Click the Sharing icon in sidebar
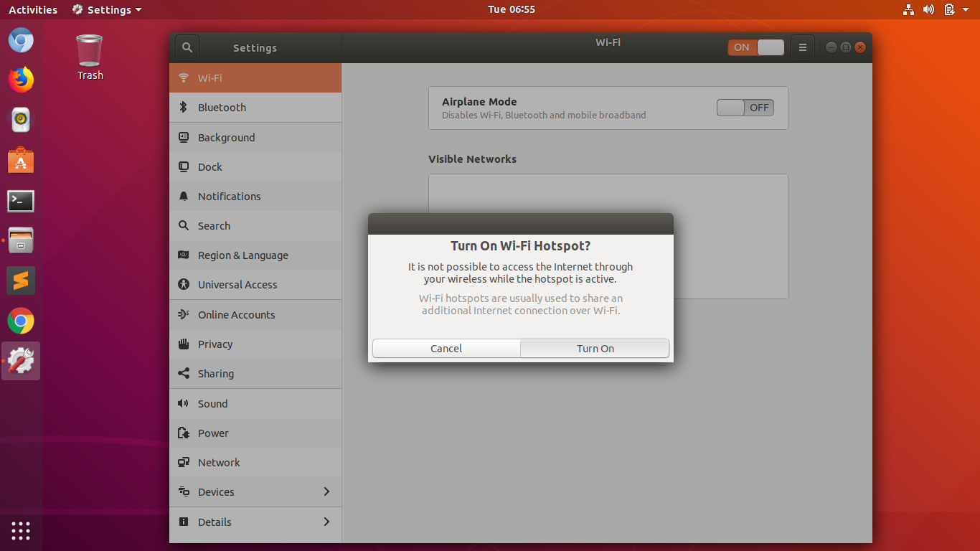980x551 pixels. point(184,373)
